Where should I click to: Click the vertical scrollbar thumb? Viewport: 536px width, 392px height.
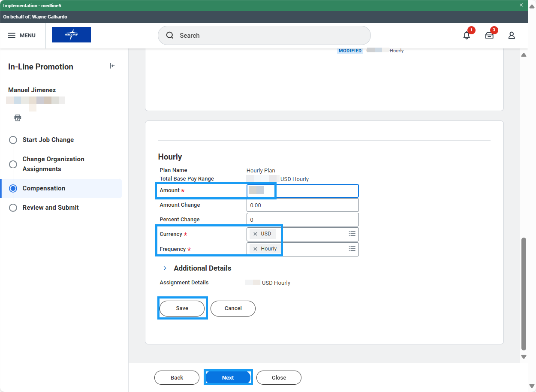[523, 294]
